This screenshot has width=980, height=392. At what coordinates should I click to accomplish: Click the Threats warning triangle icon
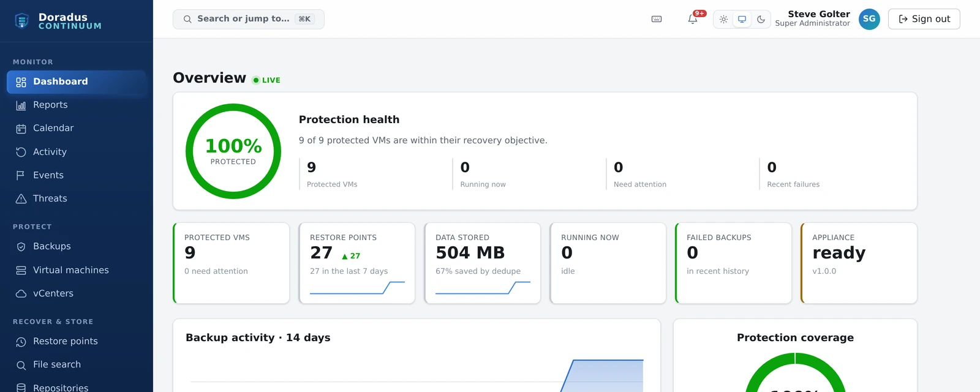(x=21, y=198)
